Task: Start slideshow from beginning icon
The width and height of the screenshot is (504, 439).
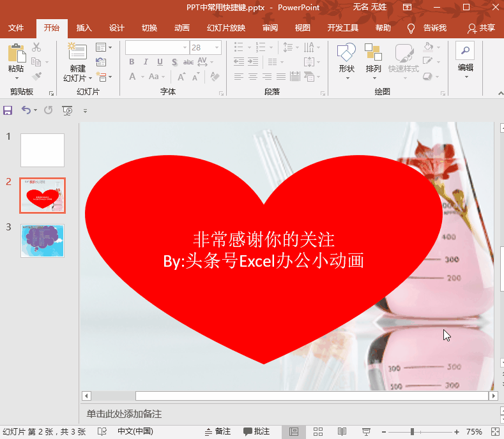Action: [67, 110]
